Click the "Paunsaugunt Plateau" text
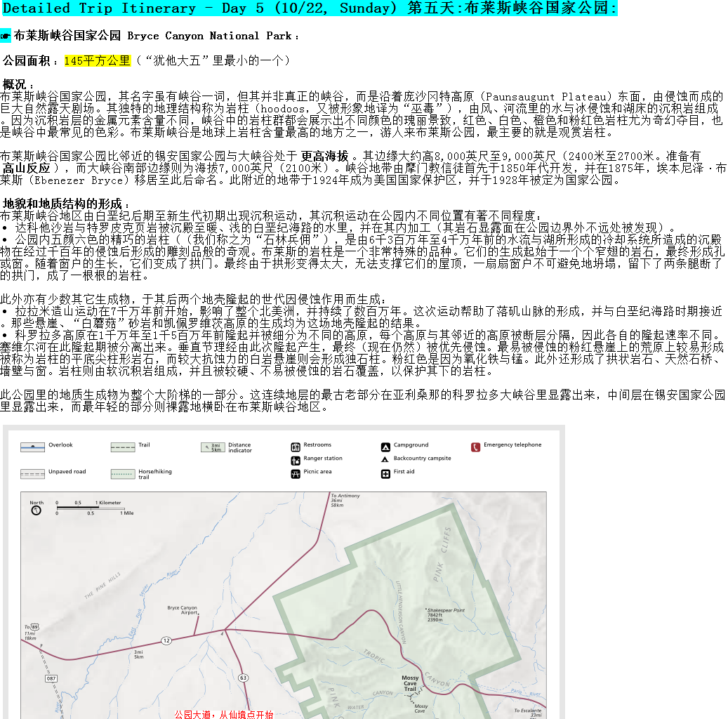This screenshot has height=719, width=728. click(x=546, y=97)
